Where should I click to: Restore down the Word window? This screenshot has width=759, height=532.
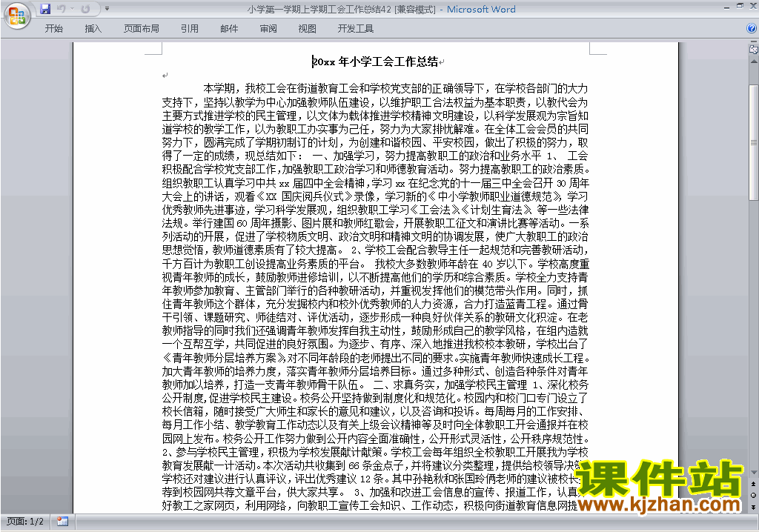pos(740,6)
